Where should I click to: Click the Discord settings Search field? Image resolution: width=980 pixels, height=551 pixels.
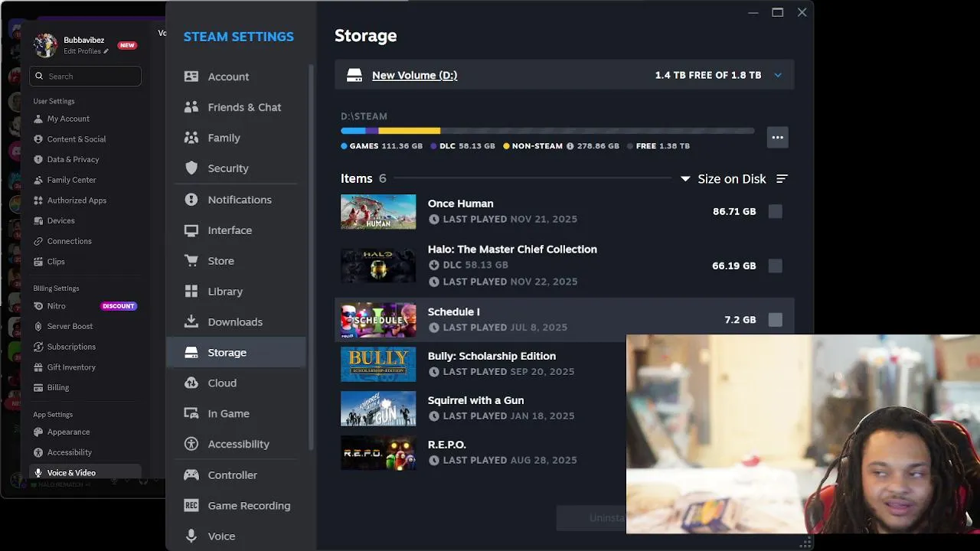[85, 76]
